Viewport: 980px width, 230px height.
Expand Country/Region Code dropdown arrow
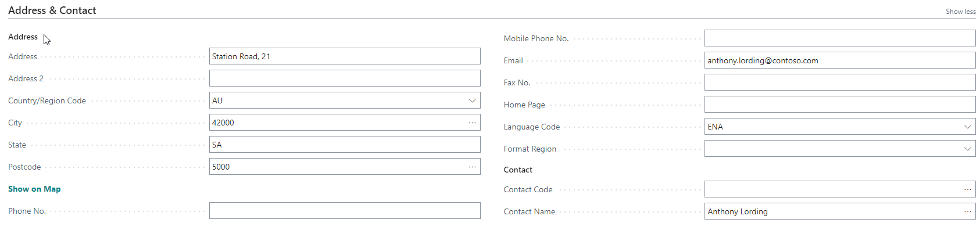(472, 100)
